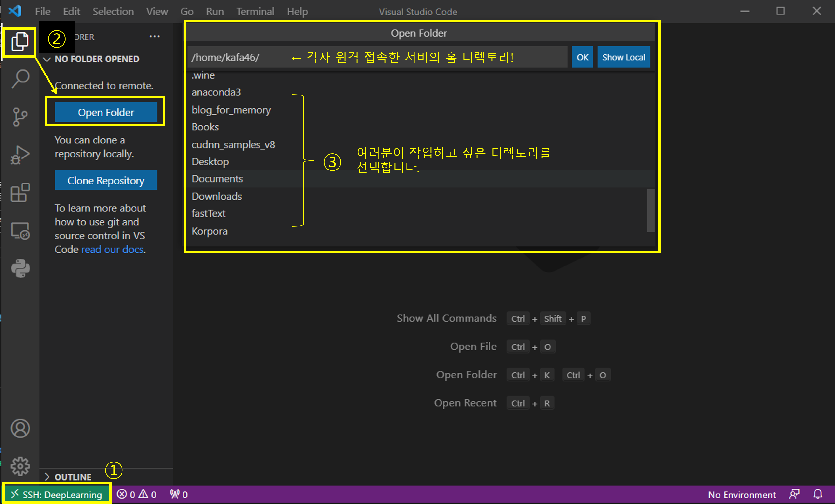The image size is (835, 504).
Task: Open Explorer views and more actions ellipsis
Action: tap(155, 37)
